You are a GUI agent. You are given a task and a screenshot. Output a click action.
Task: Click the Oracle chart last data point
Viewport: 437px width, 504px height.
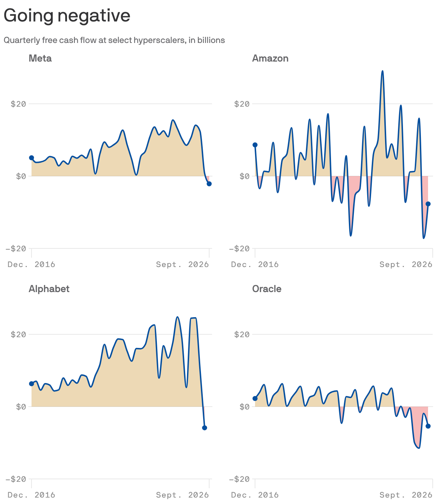(428, 426)
